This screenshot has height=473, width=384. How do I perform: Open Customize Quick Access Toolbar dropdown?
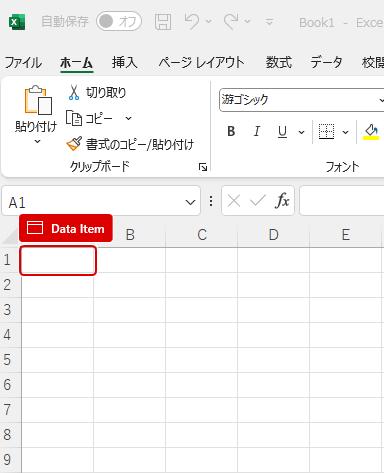[269, 22]
